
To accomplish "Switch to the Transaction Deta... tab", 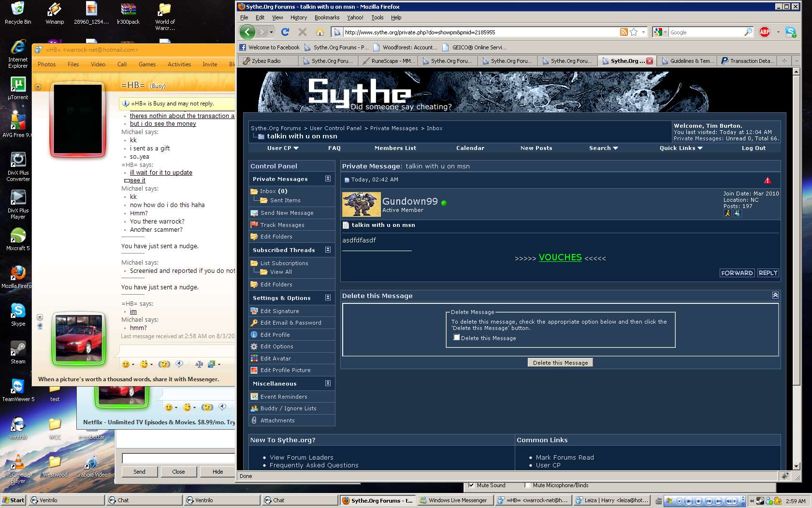I will click(x=748, y=61).
